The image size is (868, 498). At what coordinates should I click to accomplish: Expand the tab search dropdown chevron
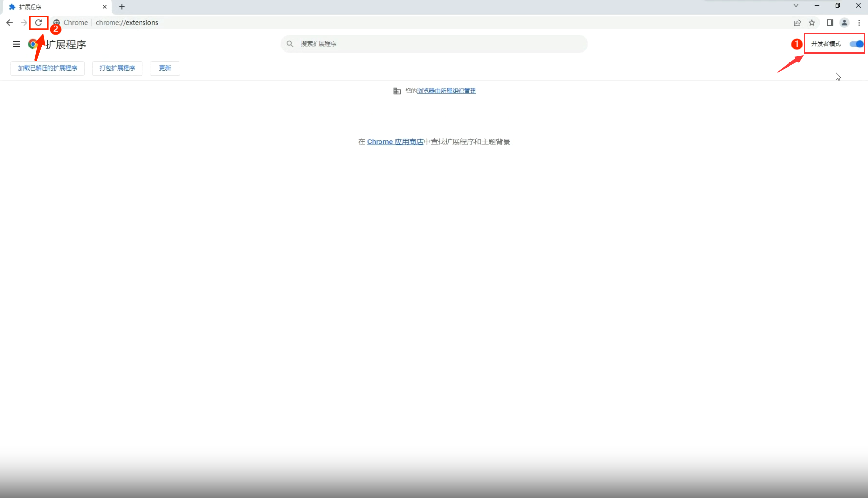[796, 6]
